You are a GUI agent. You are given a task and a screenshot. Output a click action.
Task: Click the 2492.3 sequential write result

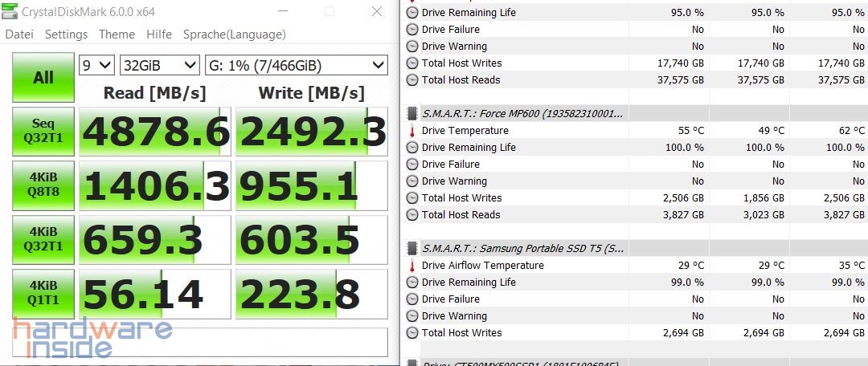[x=312, y=132]
